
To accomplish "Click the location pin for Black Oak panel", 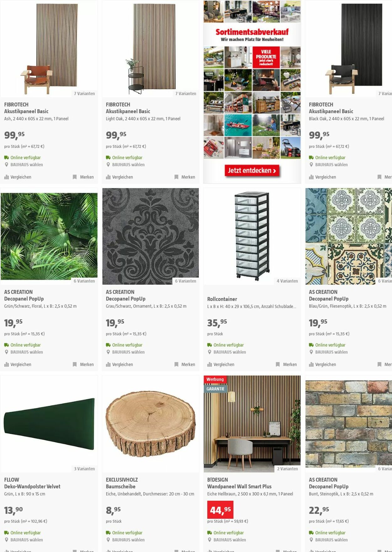I will (311, 165).
